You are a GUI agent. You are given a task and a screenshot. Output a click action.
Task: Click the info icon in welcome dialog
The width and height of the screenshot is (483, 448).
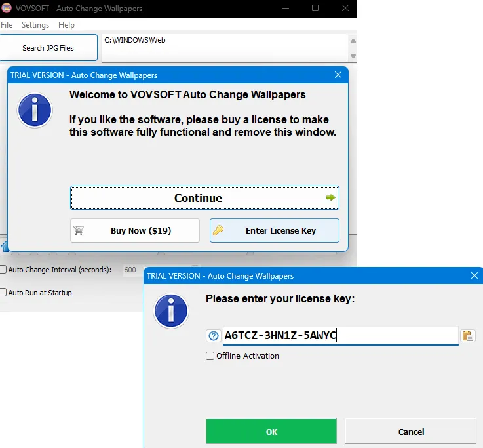(35, 110)
